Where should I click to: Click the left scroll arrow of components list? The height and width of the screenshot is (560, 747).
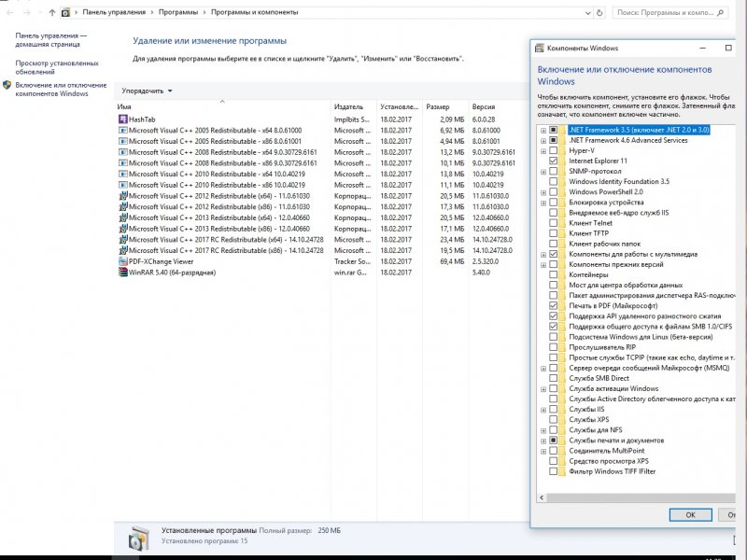click(x=542, y=497)
